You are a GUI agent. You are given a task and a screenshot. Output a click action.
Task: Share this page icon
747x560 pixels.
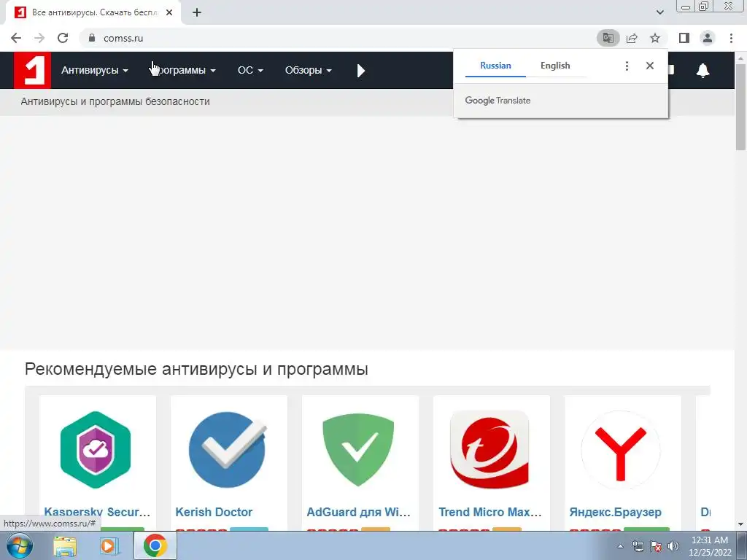point(632,38)
